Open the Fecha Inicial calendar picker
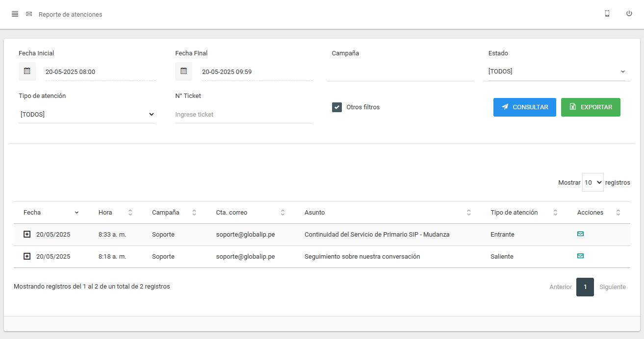 tap(27, 72)
